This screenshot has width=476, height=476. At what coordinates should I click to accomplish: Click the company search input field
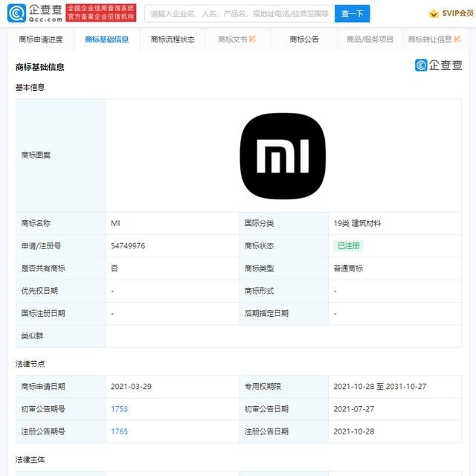pyautogui.click(x=239, y=13)
